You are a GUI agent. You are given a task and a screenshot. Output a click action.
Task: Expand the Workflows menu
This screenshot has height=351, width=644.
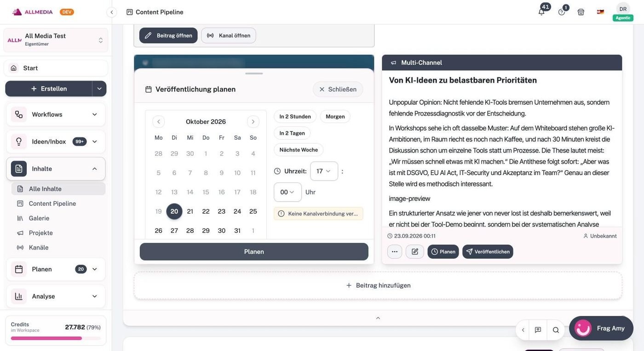click(x=56, y=114)
